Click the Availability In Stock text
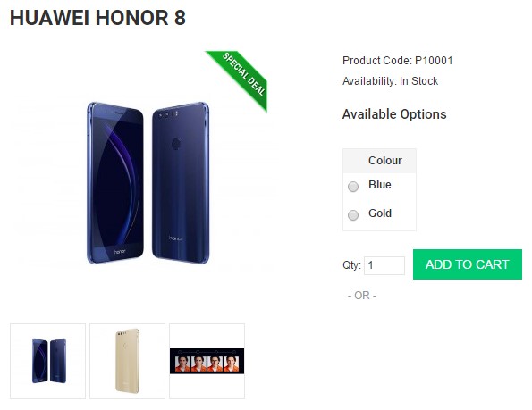 pos(390,81)
